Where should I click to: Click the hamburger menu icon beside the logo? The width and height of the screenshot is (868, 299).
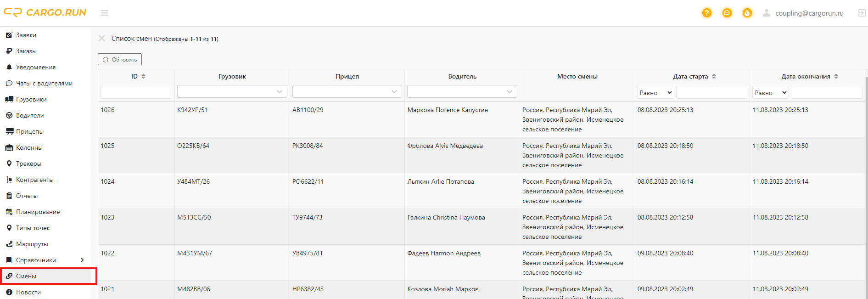(105, 13)
